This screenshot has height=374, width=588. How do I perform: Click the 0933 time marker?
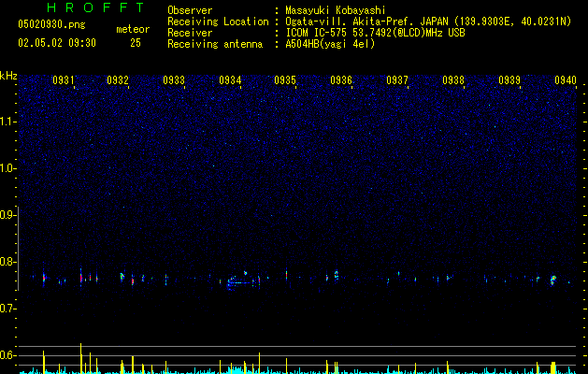tap(174, 80)
